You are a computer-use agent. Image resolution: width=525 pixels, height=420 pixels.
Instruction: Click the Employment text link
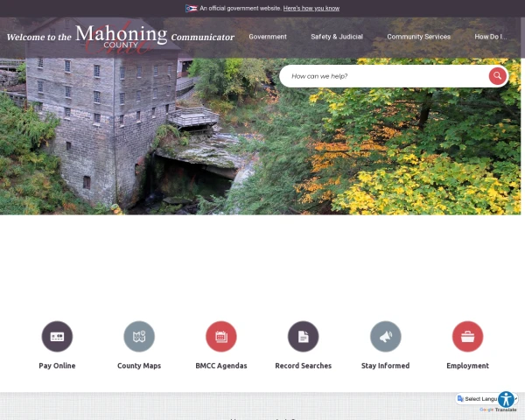(x=467, y=366)
